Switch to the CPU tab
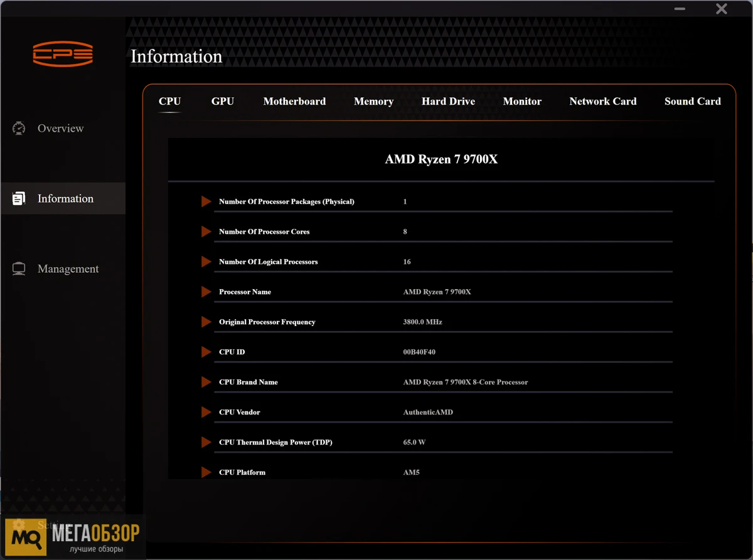The image size is (753, 560). [x=169, y=101]
